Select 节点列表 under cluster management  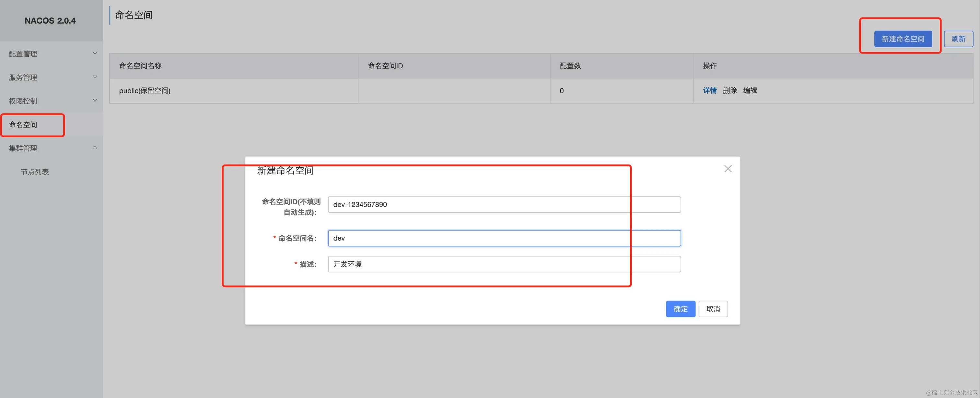pos(35,172)
